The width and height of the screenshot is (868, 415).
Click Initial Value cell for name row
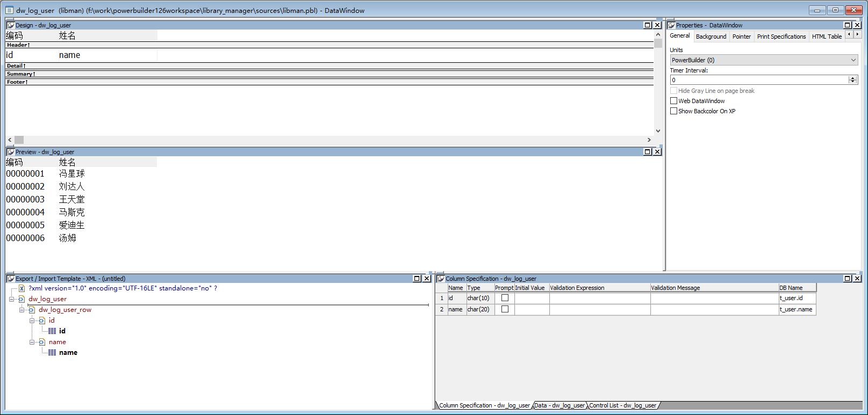pos(532,309)
